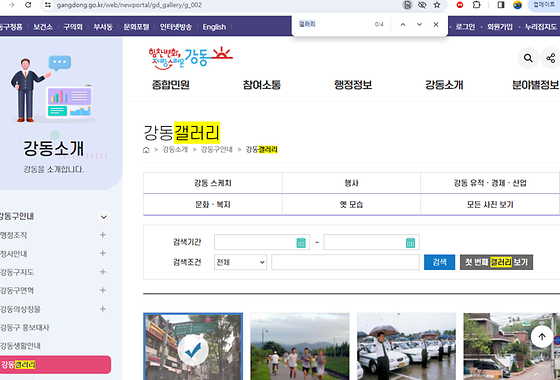Open the joggers on path photo thumbnail
Image resolution: width=560 pixels, height=380 pixels.
(x=300, y=346)
